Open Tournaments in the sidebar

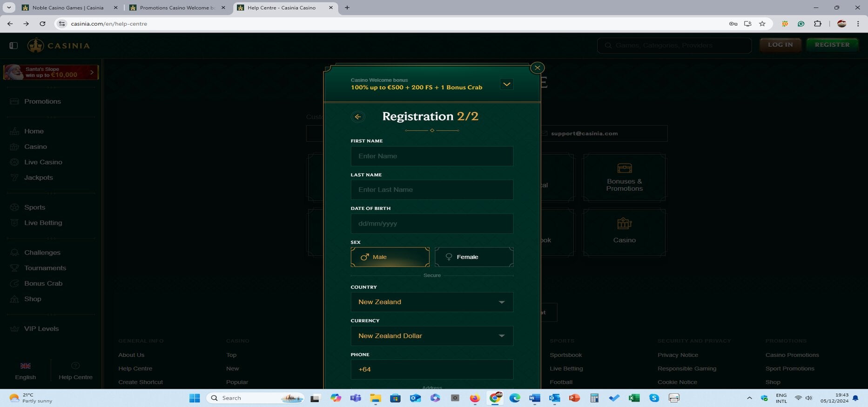tap(45, 267)
